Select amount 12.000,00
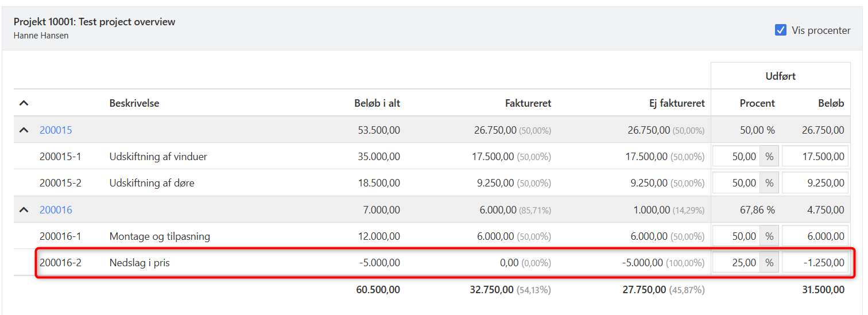Viewport: 868px width, 315px height. point(379,236)
